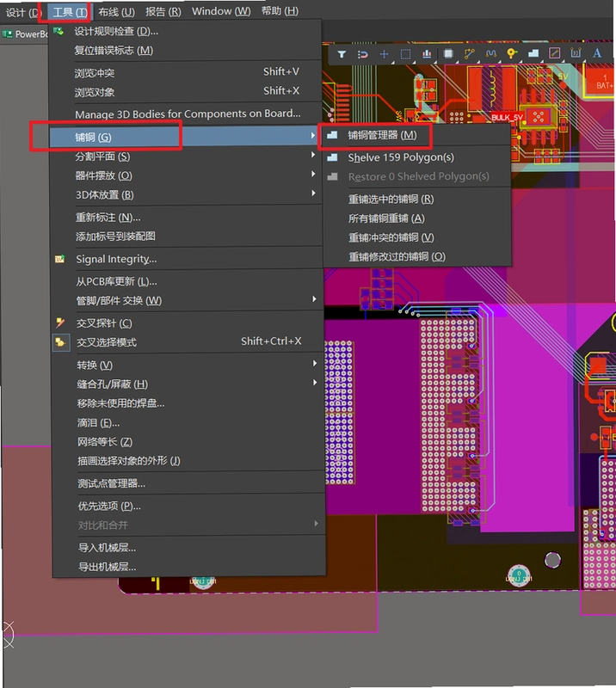Open the 布线 (U) menu
This screenshot has width=616, height=688.
click(x=116, y=12)
